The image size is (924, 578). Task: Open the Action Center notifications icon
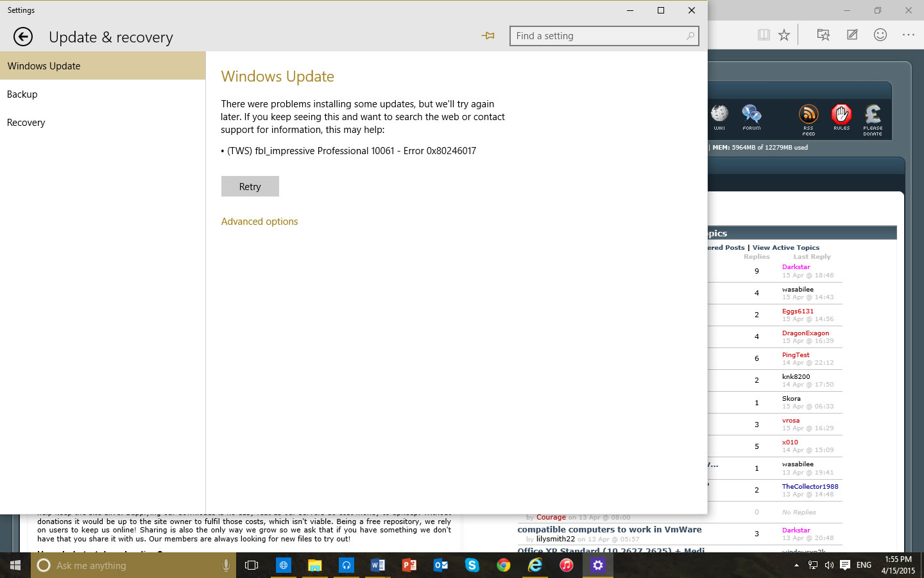(x=845, y=565)
